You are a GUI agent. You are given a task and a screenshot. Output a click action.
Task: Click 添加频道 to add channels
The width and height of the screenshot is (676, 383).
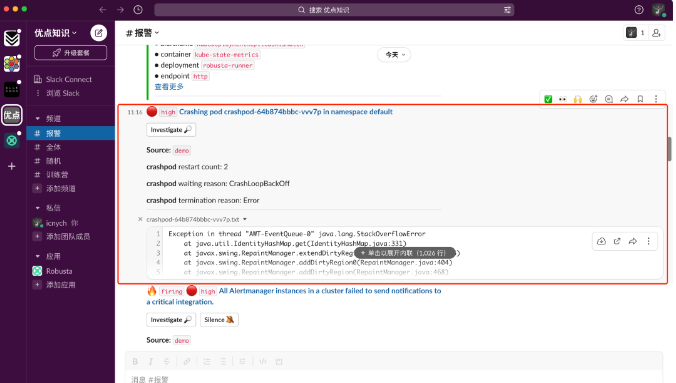71,188
